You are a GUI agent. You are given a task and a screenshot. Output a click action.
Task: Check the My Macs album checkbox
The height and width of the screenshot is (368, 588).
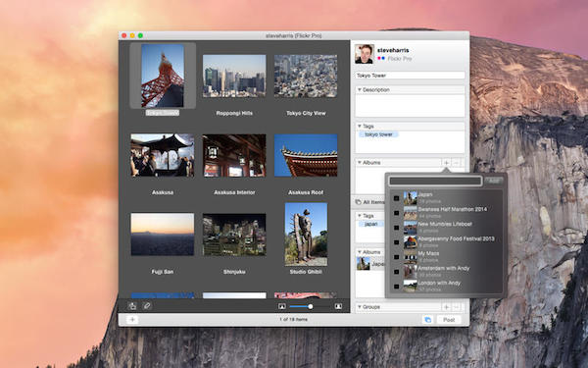pos(396,257)
